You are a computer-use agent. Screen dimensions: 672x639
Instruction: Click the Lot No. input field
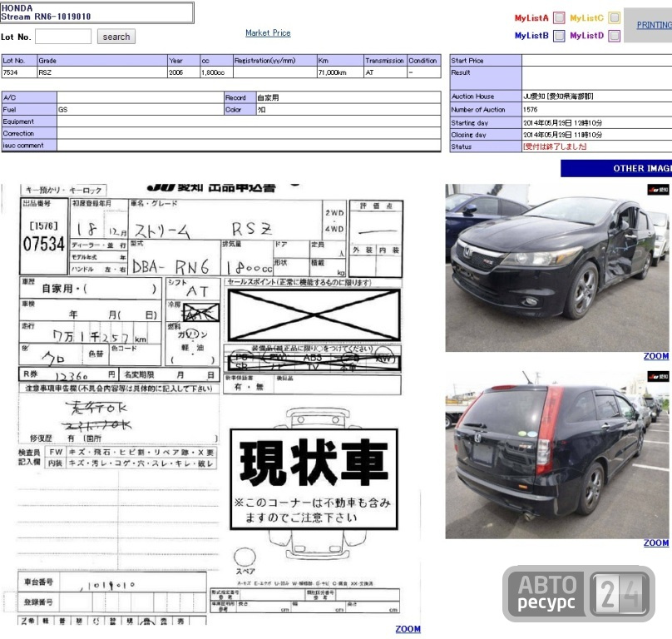click(x=63, y=37)
